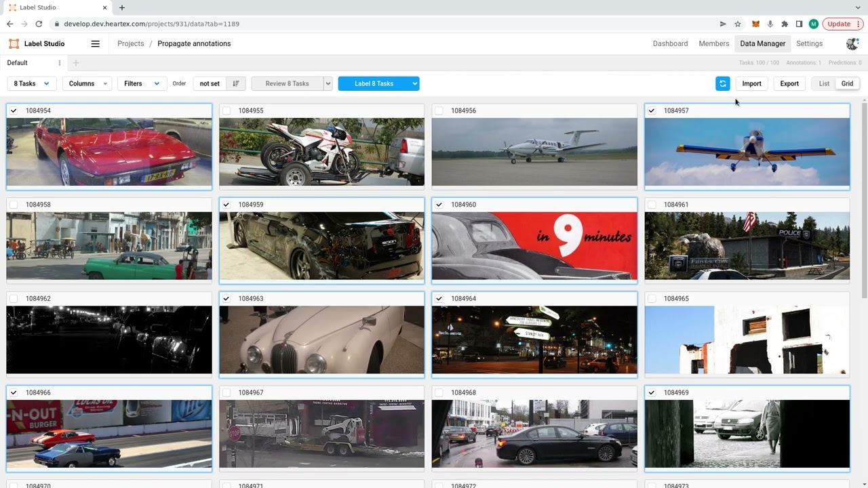Open the Columns dropdown
This screenshot has height=488, width=868.
(87, 83)
